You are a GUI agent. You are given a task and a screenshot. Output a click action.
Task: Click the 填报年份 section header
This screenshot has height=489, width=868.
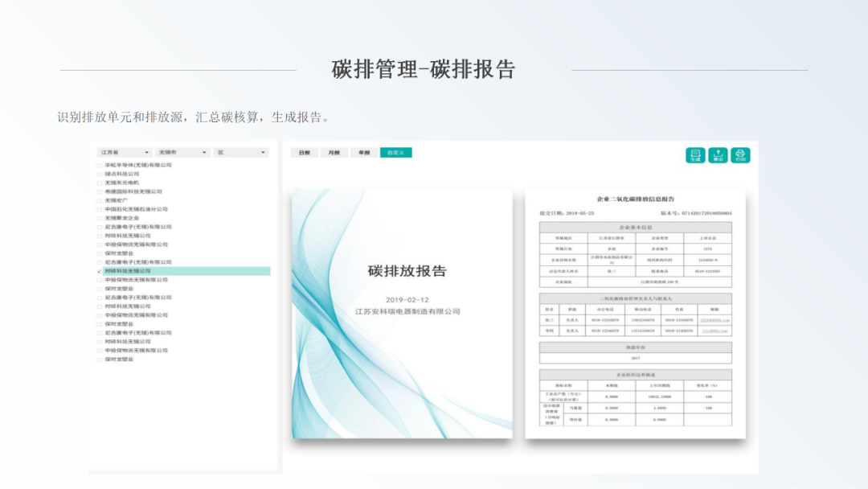636,347
